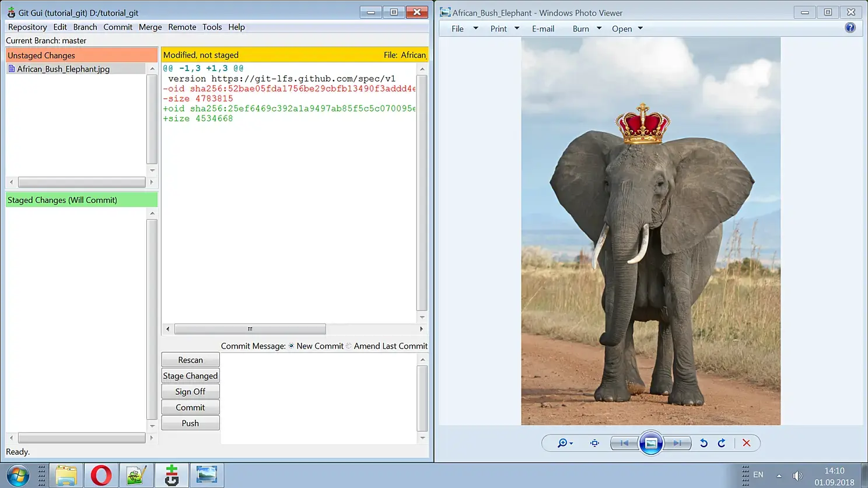Fit photo to actual size icon
The image size is (868, 488).
[x=594, y=443]
